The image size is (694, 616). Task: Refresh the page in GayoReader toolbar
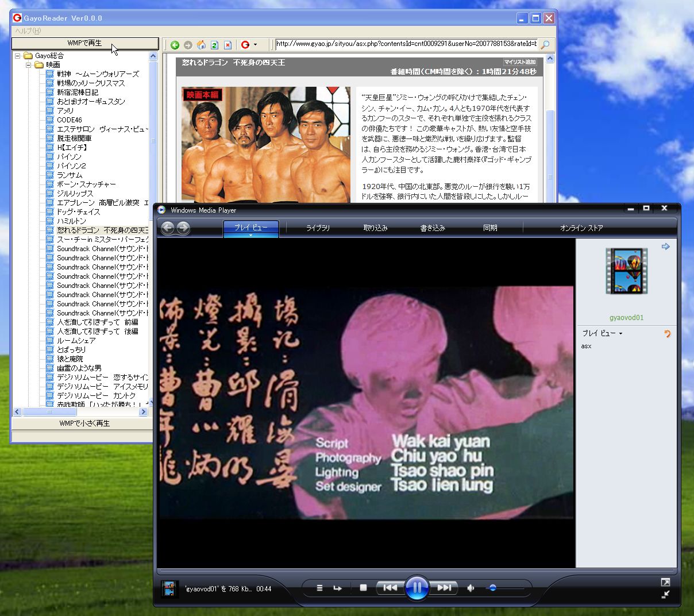pos(214,45)
